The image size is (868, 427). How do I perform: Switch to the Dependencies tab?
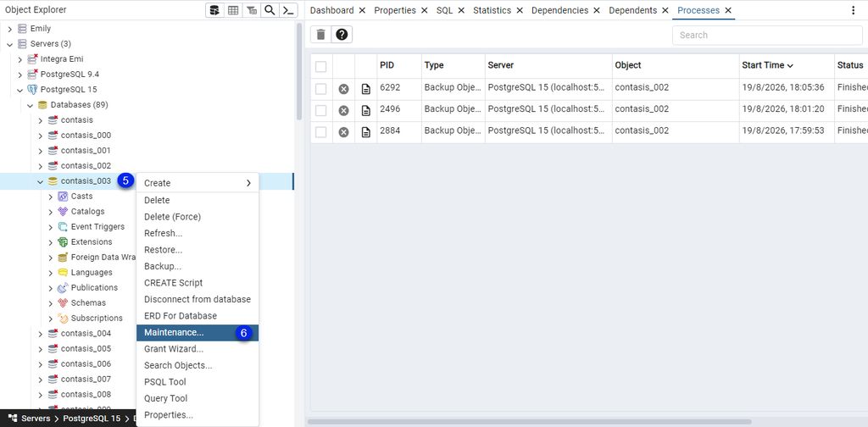[x=559, y=10]
